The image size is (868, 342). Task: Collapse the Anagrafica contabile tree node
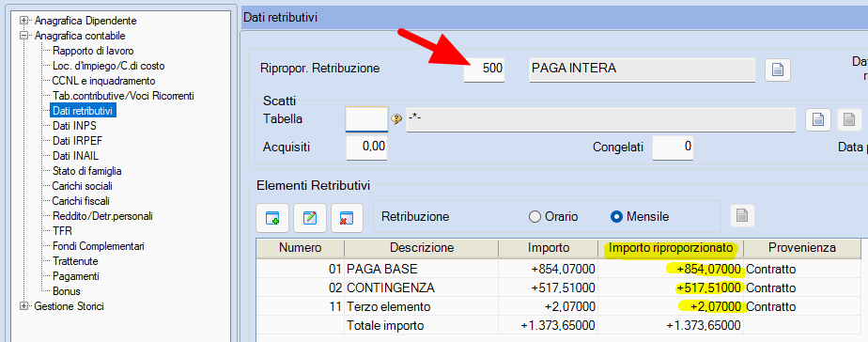click(23, 36)
